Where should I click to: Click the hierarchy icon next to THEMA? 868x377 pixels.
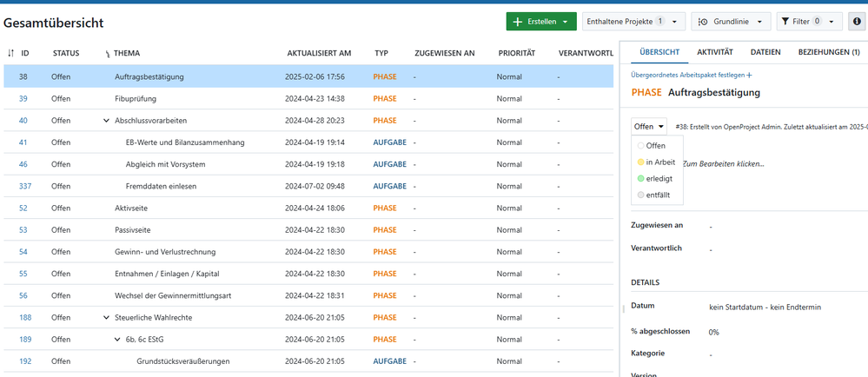pyautogui.click(x=108, y=54)
